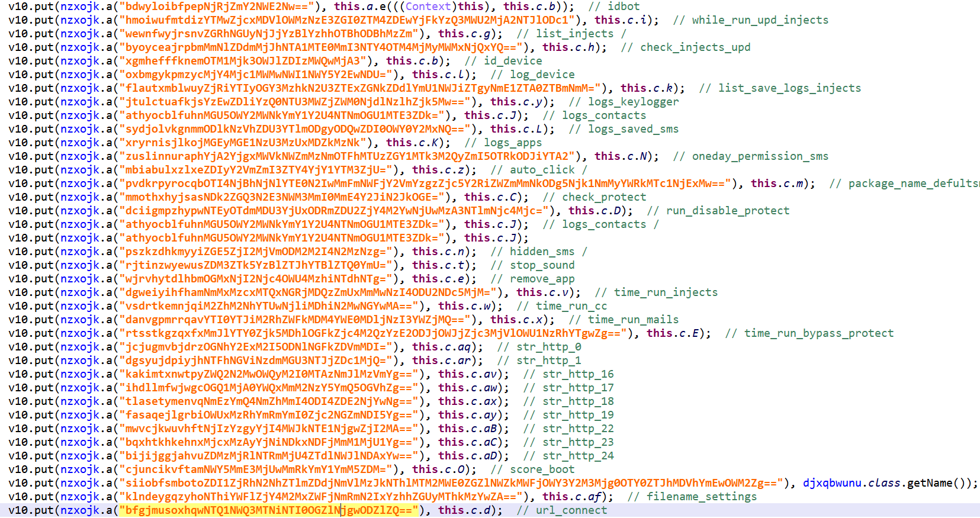
Task: Click the this.c.E field reference
Action: [x=673, y=333]
